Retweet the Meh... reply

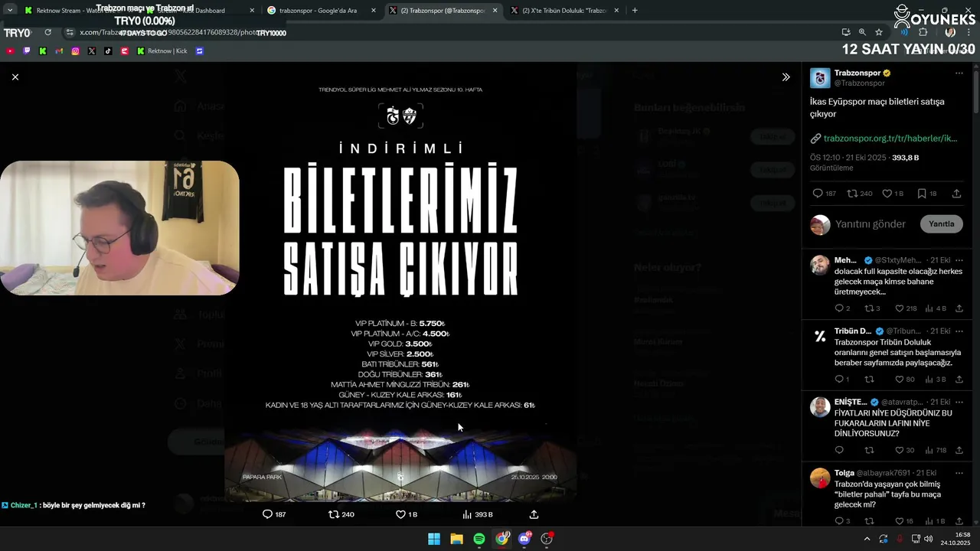point(869,308)
